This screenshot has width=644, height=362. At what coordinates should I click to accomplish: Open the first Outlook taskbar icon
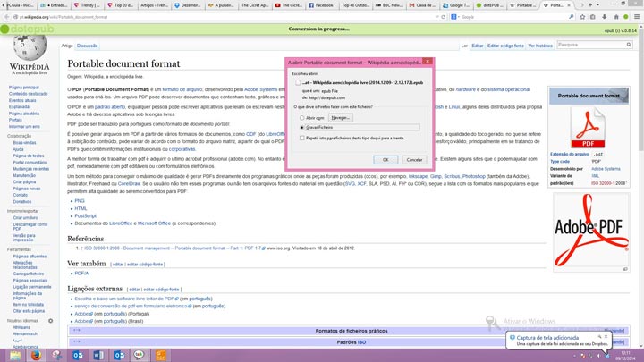point(78,355)
